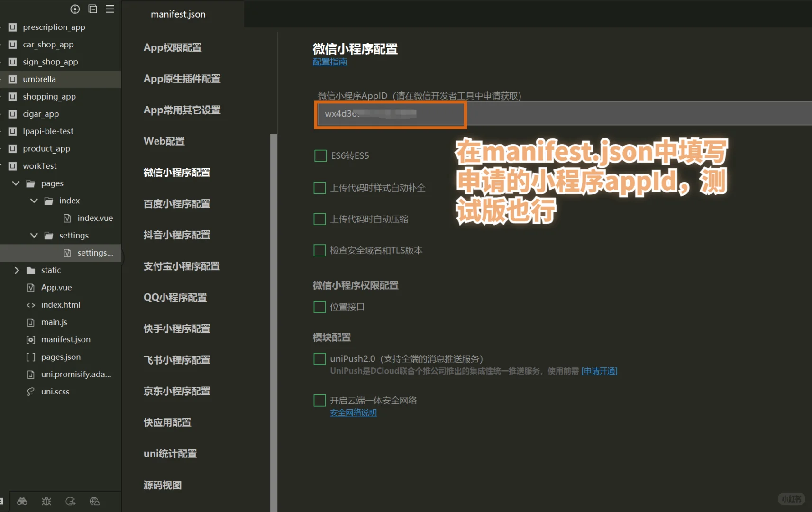Open the 配置指南 link
812x512 pixels.
pos(329,62)
